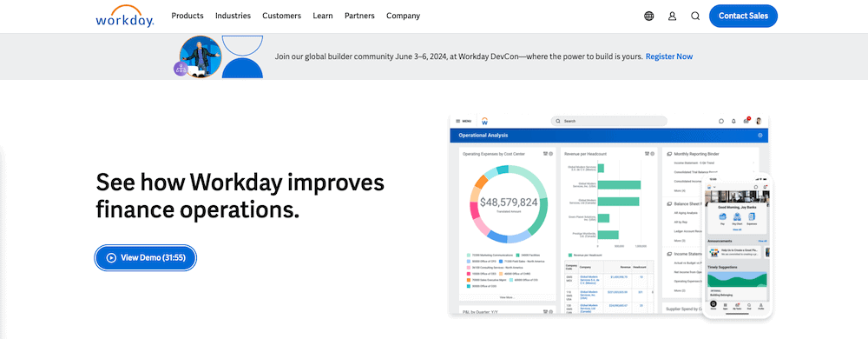Click the purple org-chart badge icon
This screenshot has height=339, width=868.
(181, 69)
